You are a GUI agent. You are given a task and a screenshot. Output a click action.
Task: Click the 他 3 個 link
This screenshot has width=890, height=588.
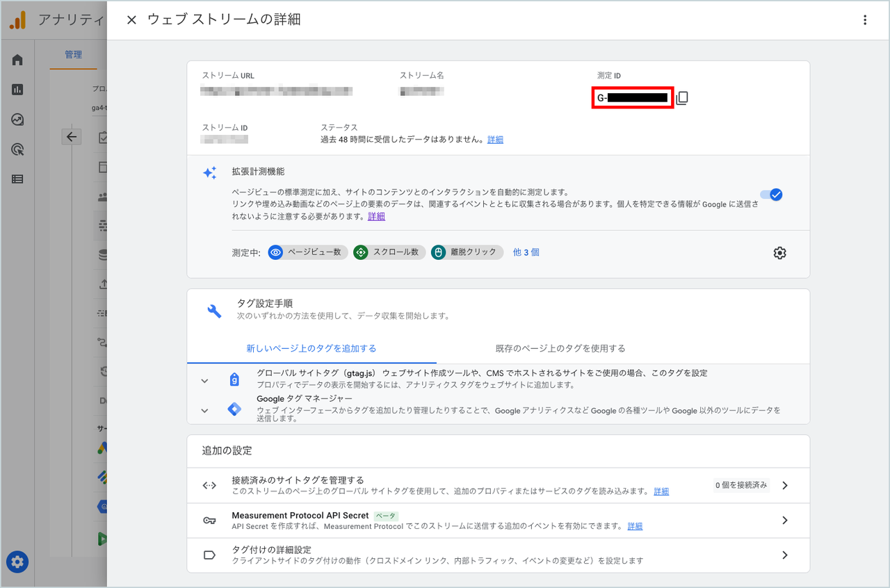[x=526, y=252]
